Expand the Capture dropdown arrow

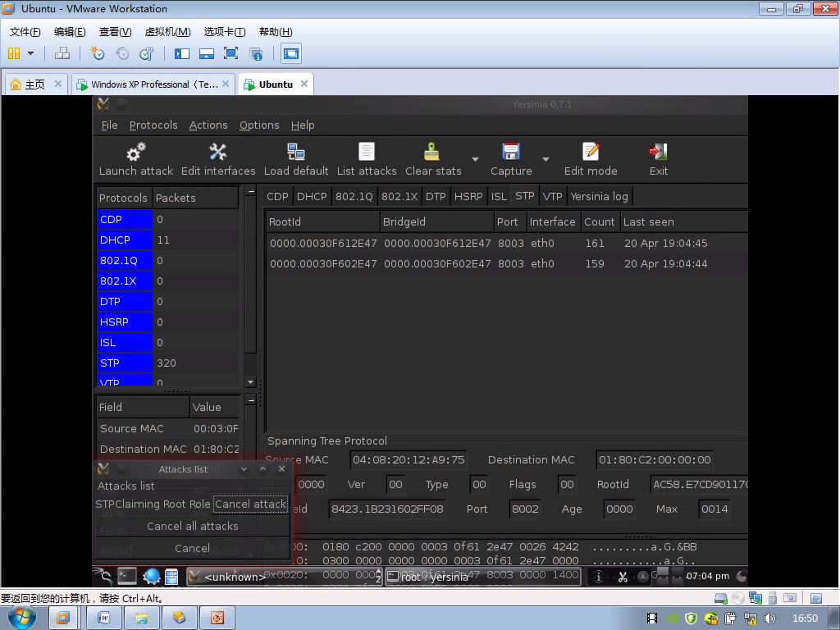(x=546, y=159)
